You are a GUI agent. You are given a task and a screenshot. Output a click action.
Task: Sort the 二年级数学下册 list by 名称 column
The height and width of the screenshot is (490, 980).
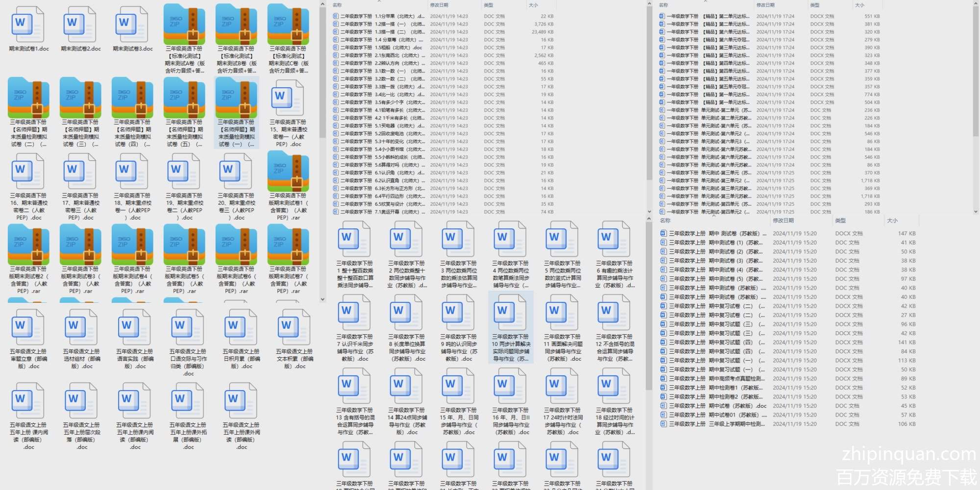[337, 5]
